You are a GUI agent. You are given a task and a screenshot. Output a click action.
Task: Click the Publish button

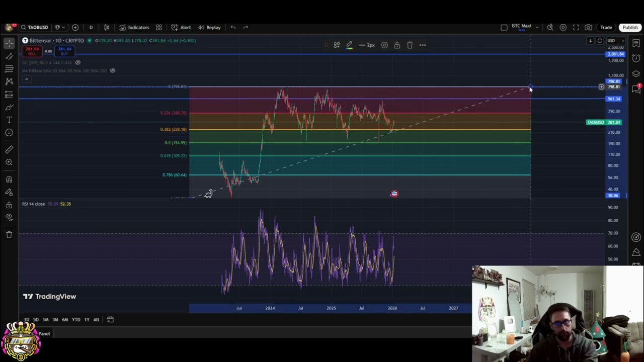point(630,27)
